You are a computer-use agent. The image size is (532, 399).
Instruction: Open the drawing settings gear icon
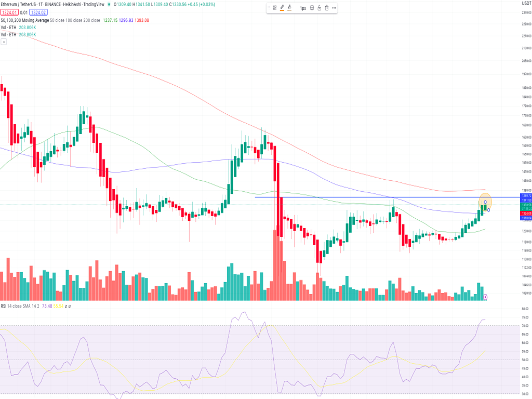pos(312,8)
